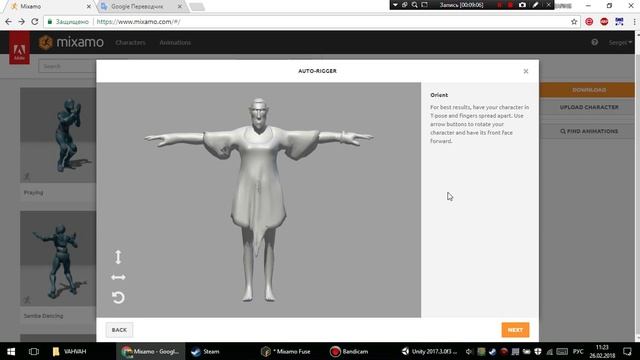The width and height of the screenshot is (640, 360).
Task: Click the Bandicam pencil drawing icon
Action: 535,5
